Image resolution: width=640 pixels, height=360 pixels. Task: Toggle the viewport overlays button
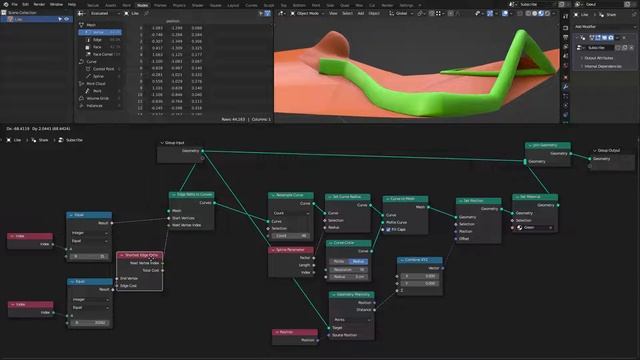pyautogui.click(x=505, y=13)
